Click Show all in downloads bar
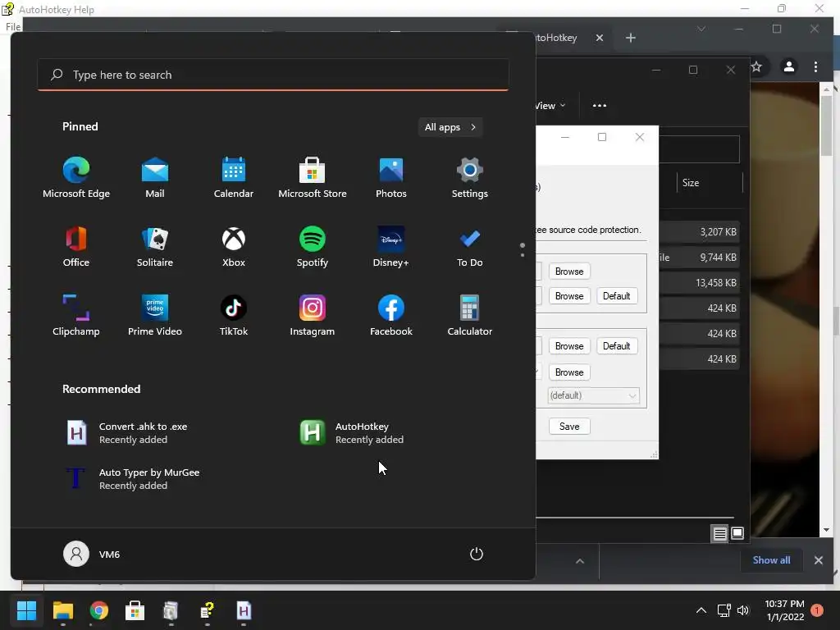 click(x=771, y=560)
